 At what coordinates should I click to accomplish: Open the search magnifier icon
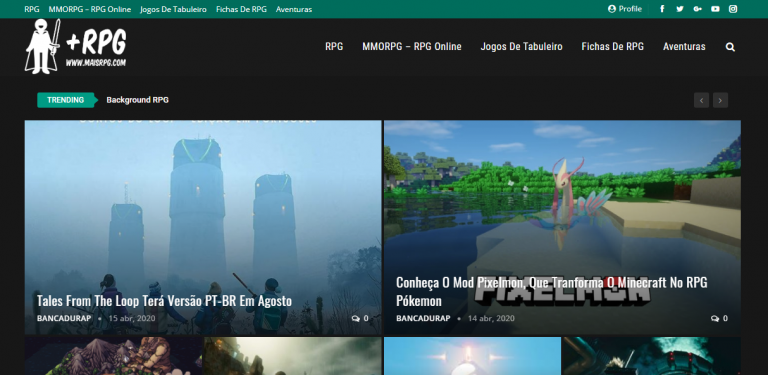coord(730,47)
